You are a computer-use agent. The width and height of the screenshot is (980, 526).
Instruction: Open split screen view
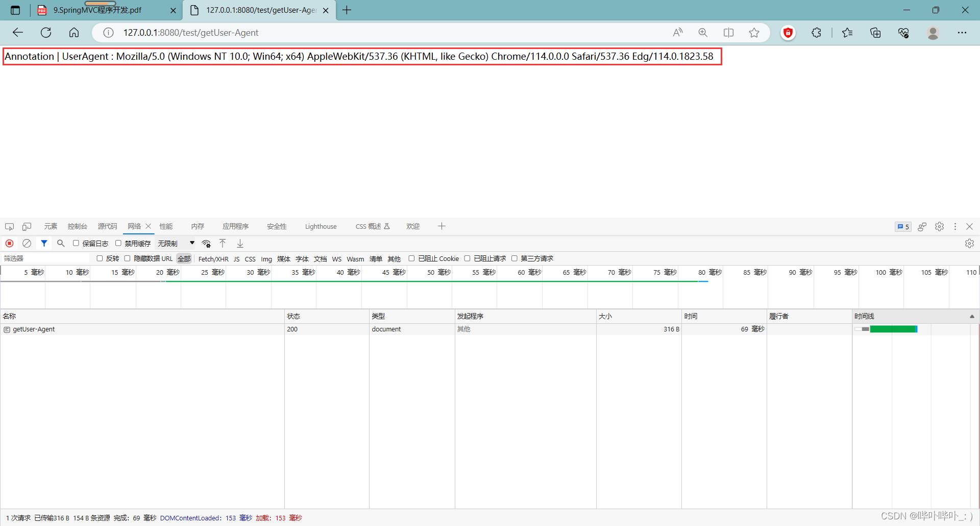728,33
